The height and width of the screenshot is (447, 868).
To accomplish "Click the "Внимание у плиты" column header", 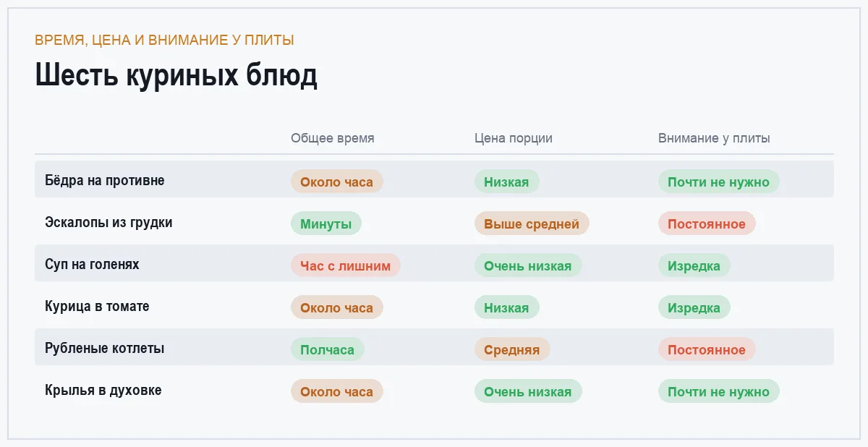I will pyautogui.click(x=714, y=138).
